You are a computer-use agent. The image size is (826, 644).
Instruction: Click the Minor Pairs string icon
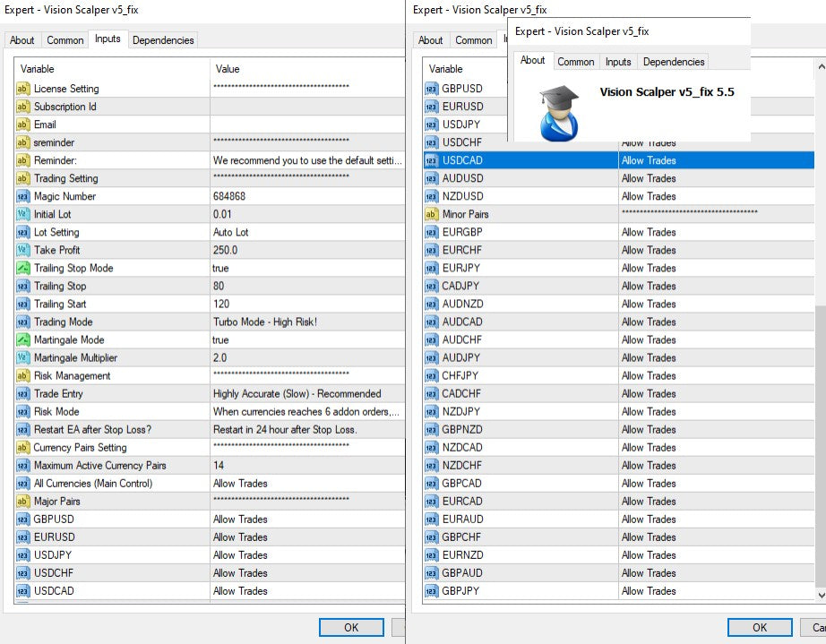[431, 214]
